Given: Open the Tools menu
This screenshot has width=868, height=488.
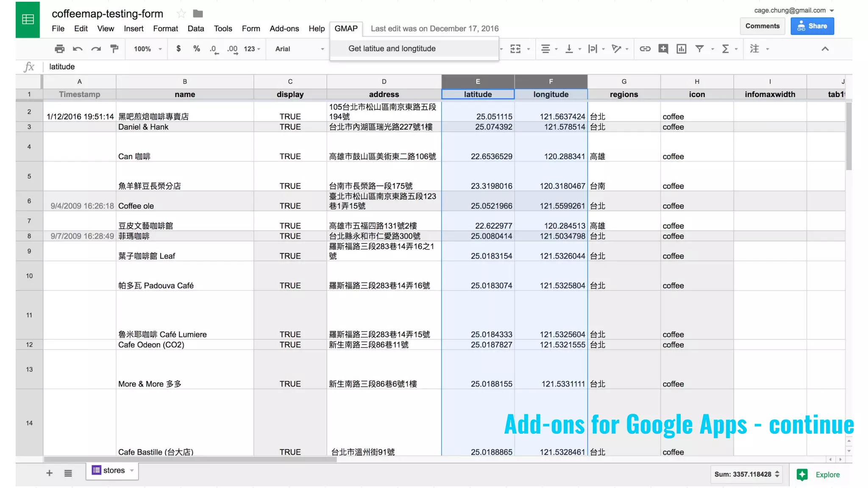Looking at the screenshot, I should (x=223, y=28).
